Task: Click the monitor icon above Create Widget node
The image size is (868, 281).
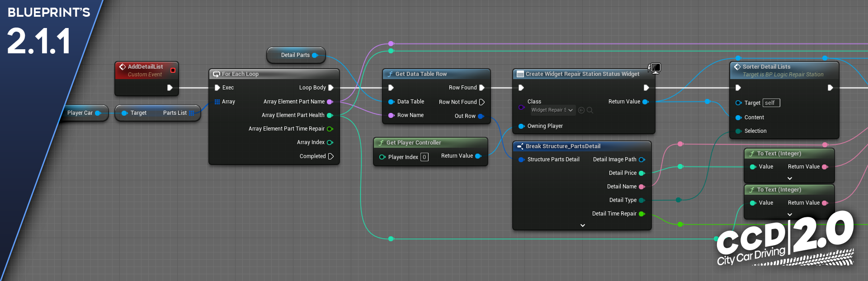Action: 655,68
